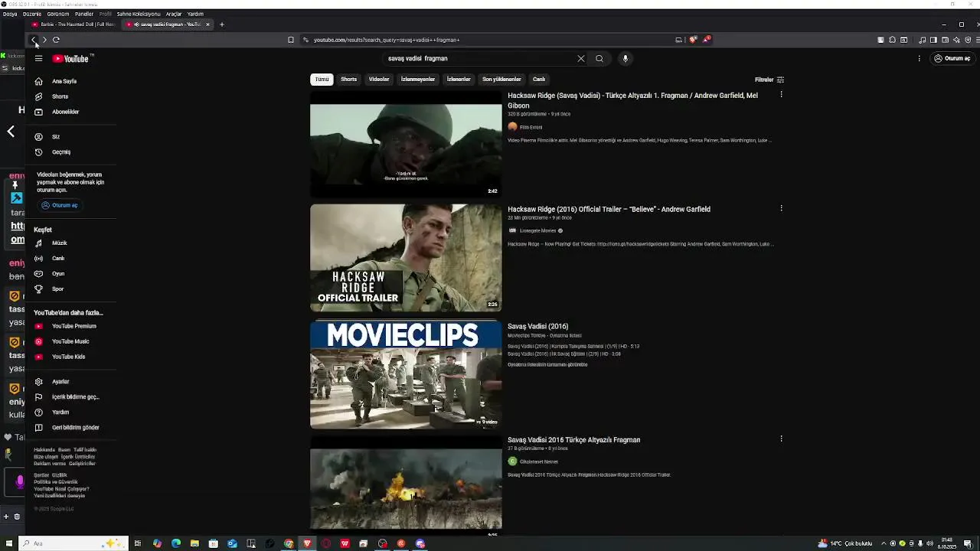980x551 pixels.
Task: Switch to Barbie The Haunted Doll tab
Action: (x=73, y=24)
